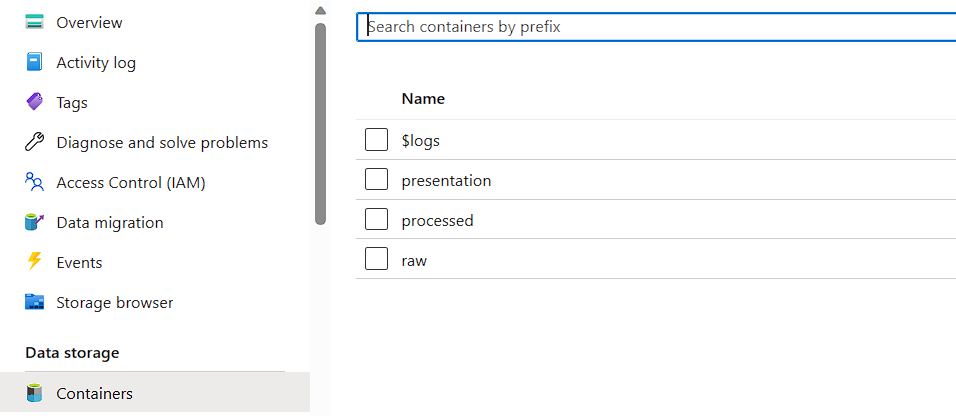Open the Activity log menu item
Viewport: 956px width, 416px height.
click(x=96, y=62)
